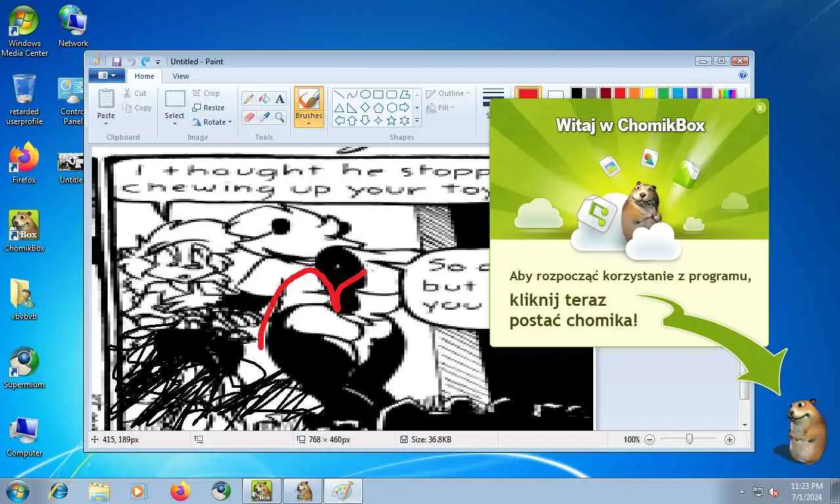840x504 pixels.
Task: Select the Text tool in Paint
Action: click(280, 99)
